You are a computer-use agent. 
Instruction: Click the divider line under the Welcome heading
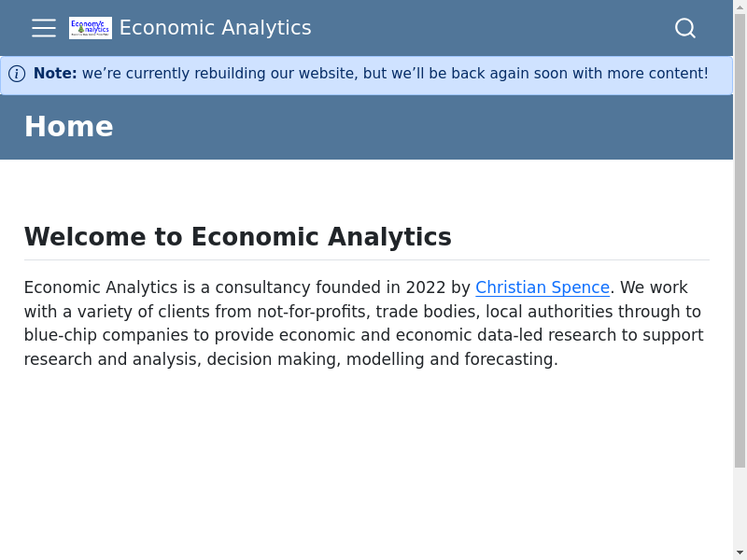pos(366,259)
